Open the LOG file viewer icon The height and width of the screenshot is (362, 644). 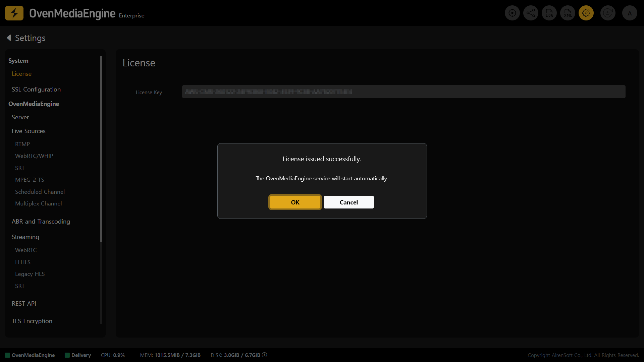(549, 13)
